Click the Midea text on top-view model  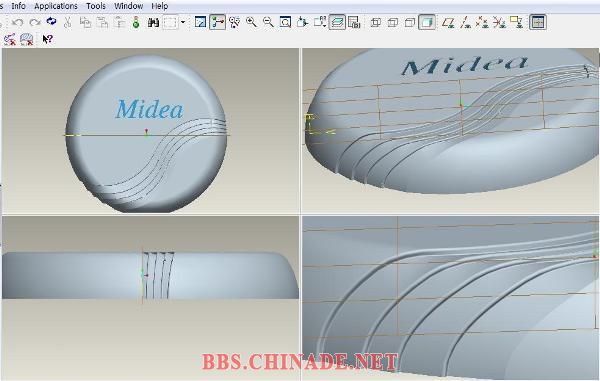click(x=149, y=109)
